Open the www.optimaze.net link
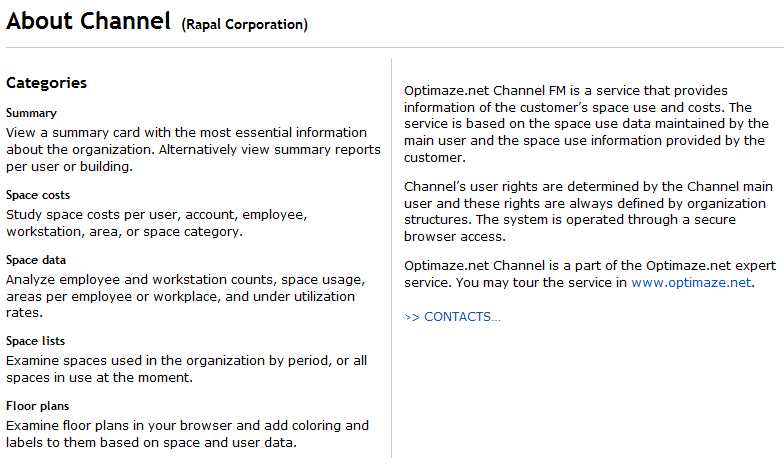 pyautogui.click(x=691, y=283)
